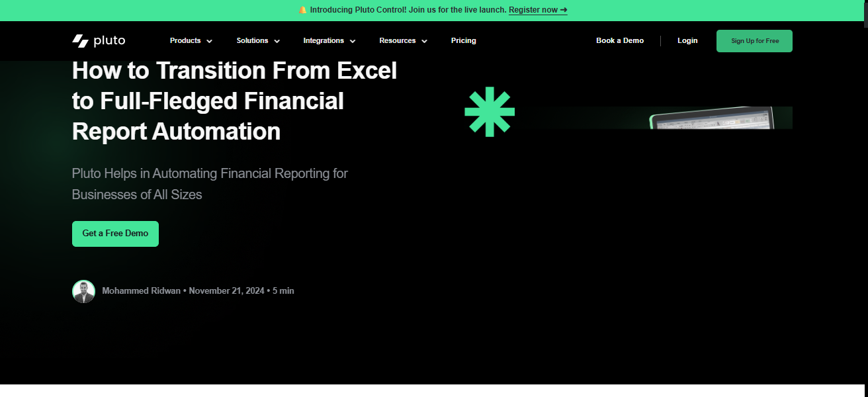Image resolution: width=868 pixels, height=397 pixels.
Task: Click the Introducing Pluto Control banner text
Action: [408, 10]
